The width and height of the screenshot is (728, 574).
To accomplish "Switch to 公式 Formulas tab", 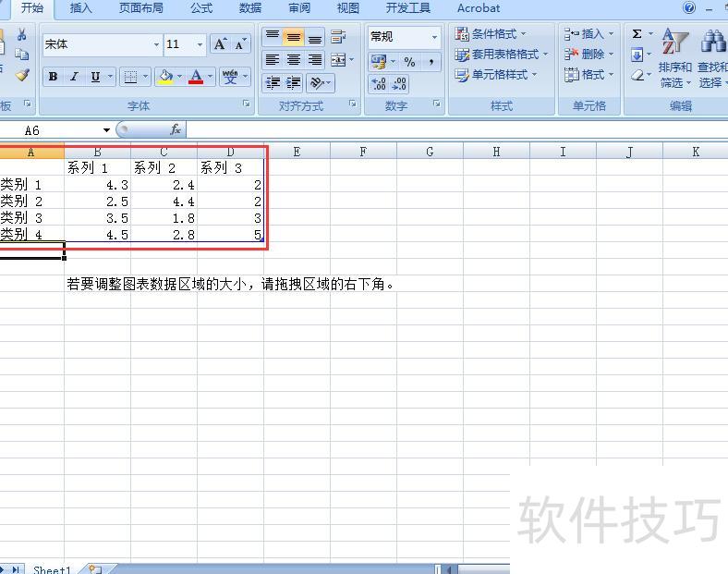I will (201, 8).
